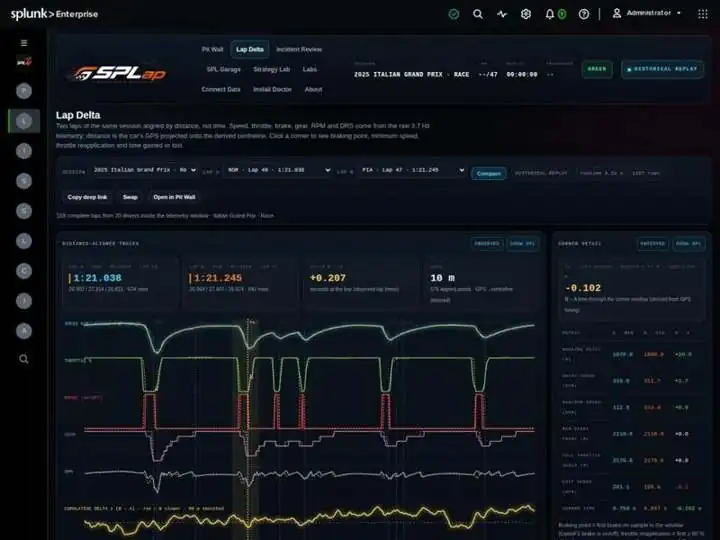Click the health status checkmark icon

[x=454, y=14]
